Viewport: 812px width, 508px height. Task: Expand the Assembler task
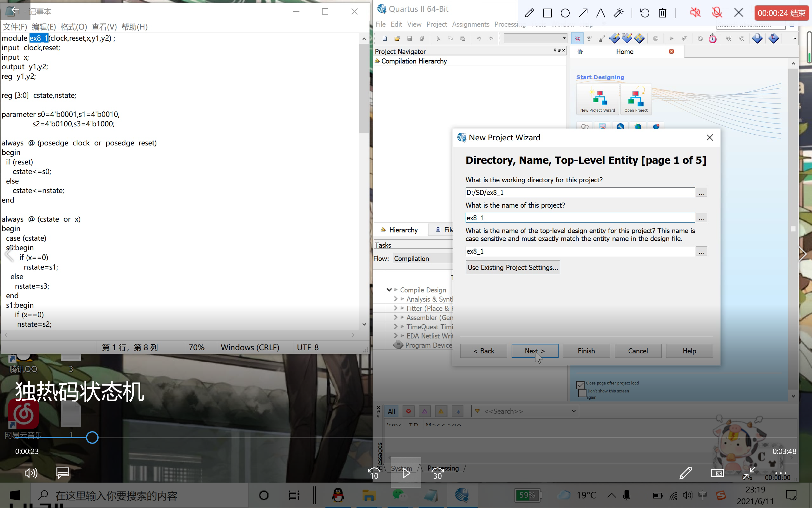(396, 317)
